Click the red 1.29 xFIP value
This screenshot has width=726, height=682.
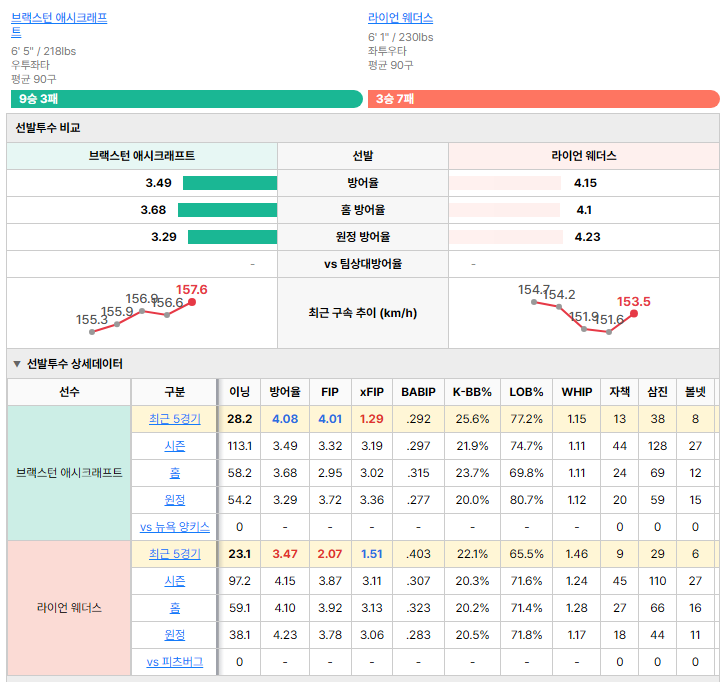(372, 419)
